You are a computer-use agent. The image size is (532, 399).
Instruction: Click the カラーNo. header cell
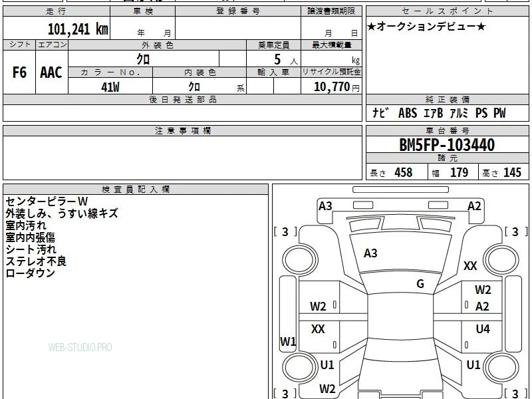110,72
